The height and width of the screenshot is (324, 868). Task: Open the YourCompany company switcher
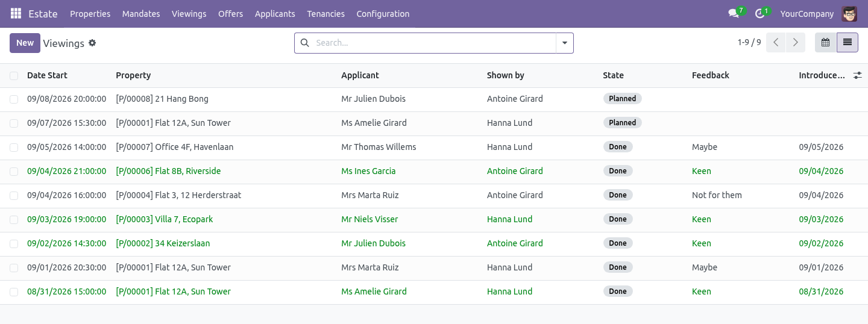point(807,13)
